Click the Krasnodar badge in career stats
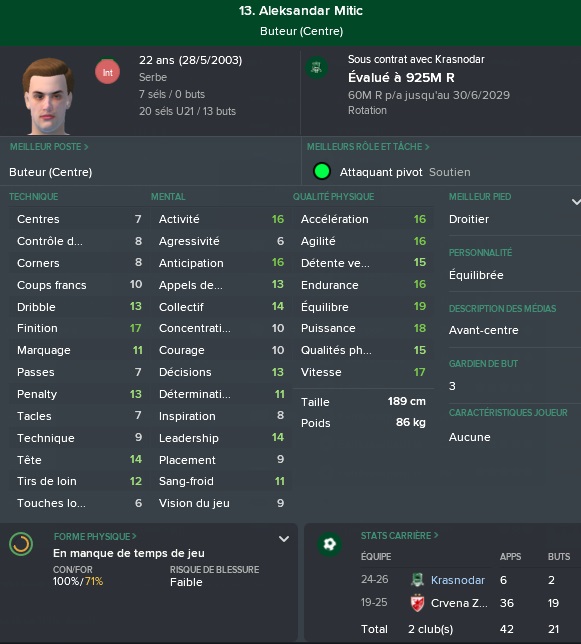The height and width of the screenshot is (644, 581). (418, 580)
